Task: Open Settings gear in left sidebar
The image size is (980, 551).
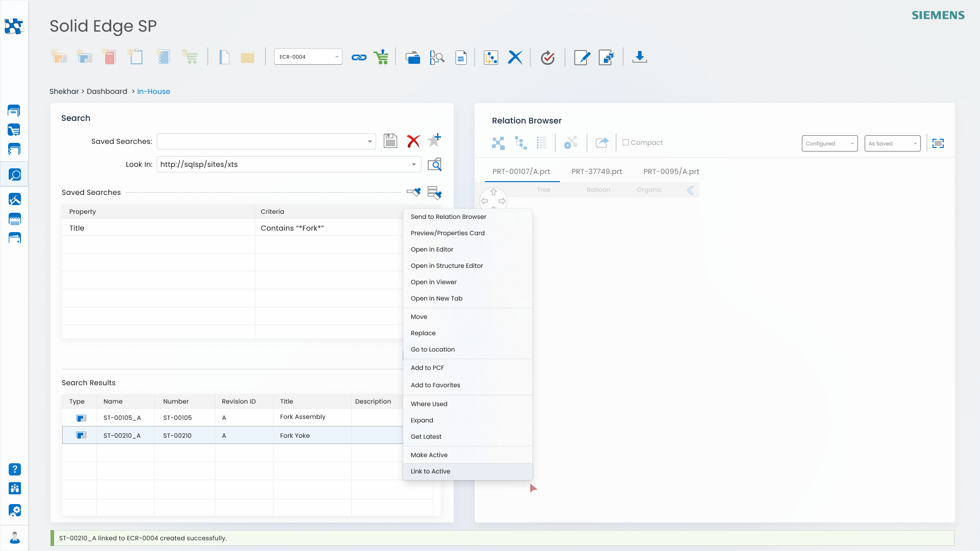Action: pyautogui.click(x=15, y=510)
